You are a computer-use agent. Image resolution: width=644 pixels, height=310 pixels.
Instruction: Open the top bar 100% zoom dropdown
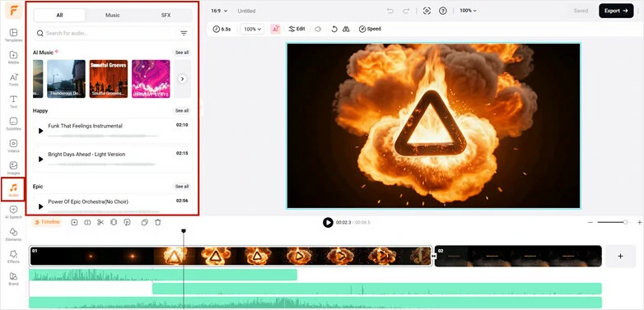point(468,11)
